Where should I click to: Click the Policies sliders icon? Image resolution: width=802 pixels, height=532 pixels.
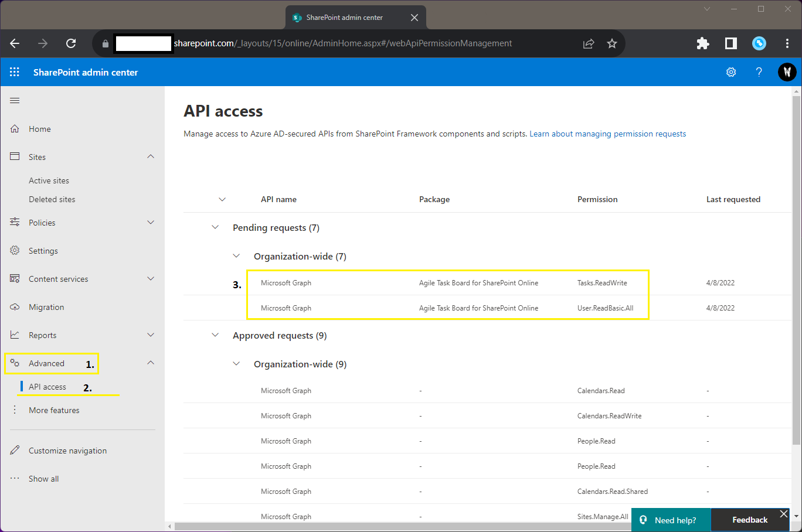(x=15, y=223)
